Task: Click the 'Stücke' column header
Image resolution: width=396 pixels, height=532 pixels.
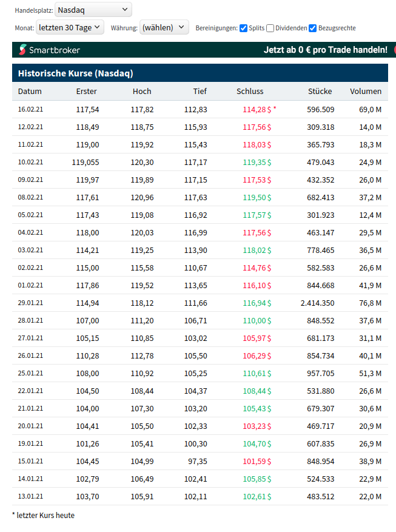Action: 320,91
